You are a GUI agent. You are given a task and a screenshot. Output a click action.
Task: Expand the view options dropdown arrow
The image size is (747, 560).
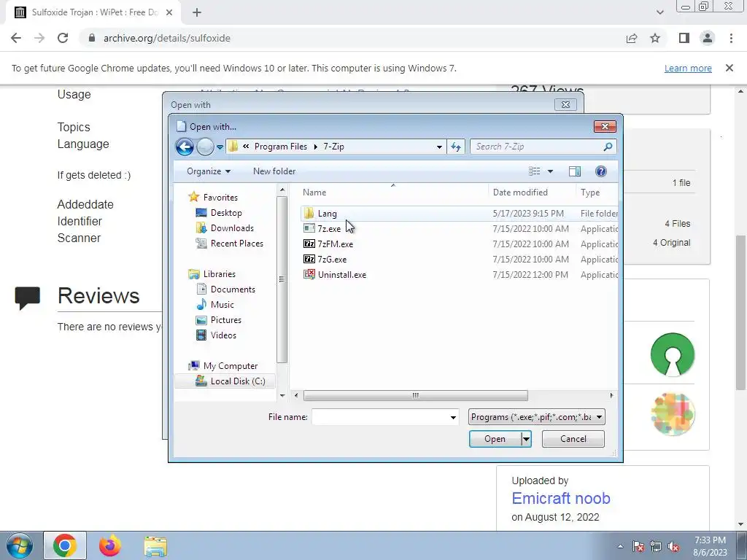pos(550,171)
